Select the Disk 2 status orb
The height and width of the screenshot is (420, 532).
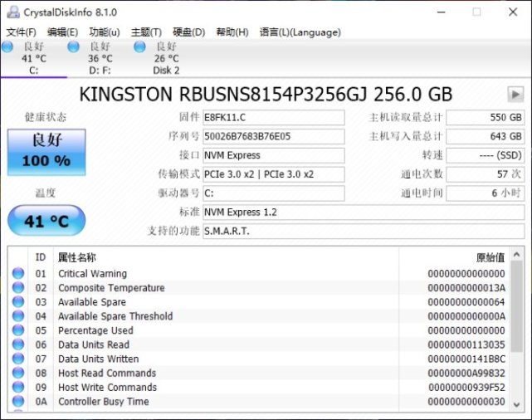(139, 46)
